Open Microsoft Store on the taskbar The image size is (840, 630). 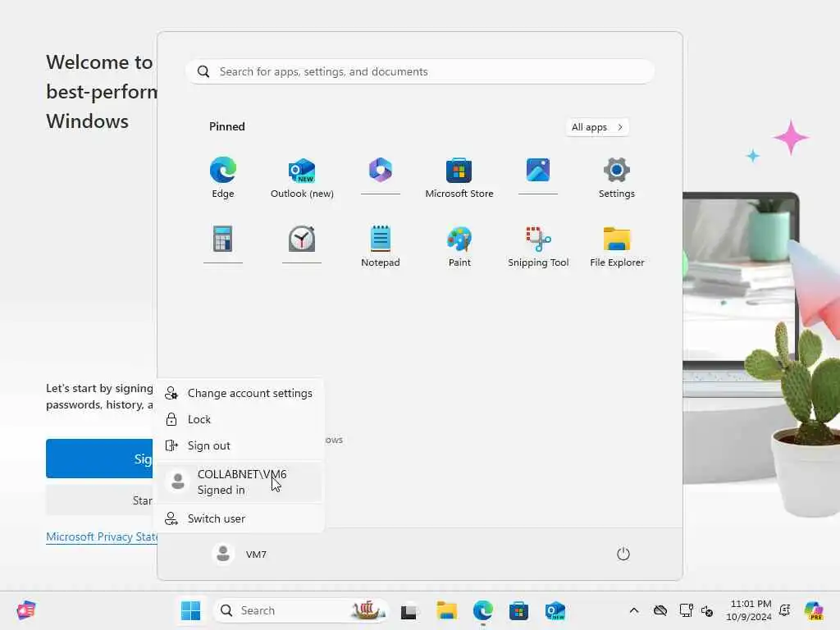click(x=518, y=610)
